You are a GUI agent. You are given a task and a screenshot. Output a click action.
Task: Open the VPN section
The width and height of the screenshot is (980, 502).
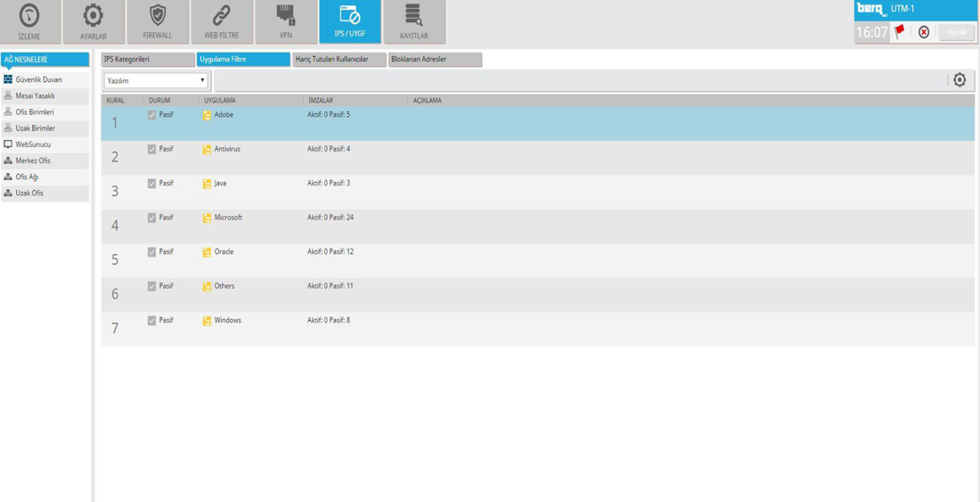(285, 21)
